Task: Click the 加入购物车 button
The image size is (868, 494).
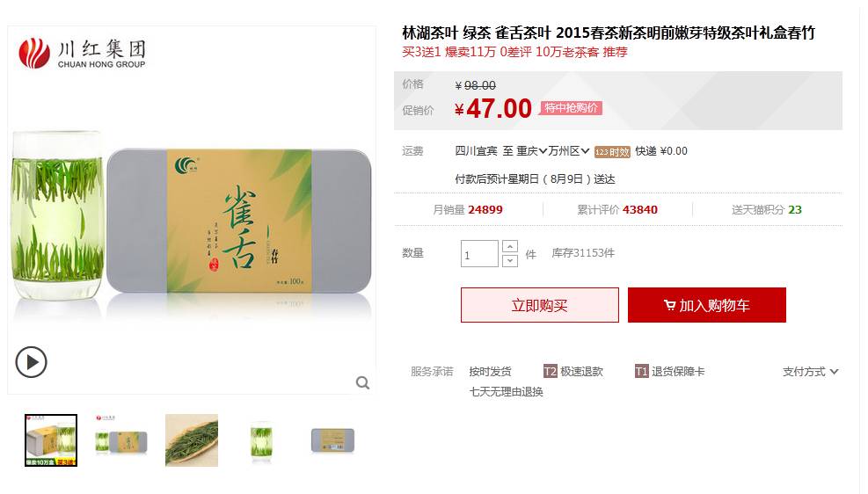Action: [707, 305]
